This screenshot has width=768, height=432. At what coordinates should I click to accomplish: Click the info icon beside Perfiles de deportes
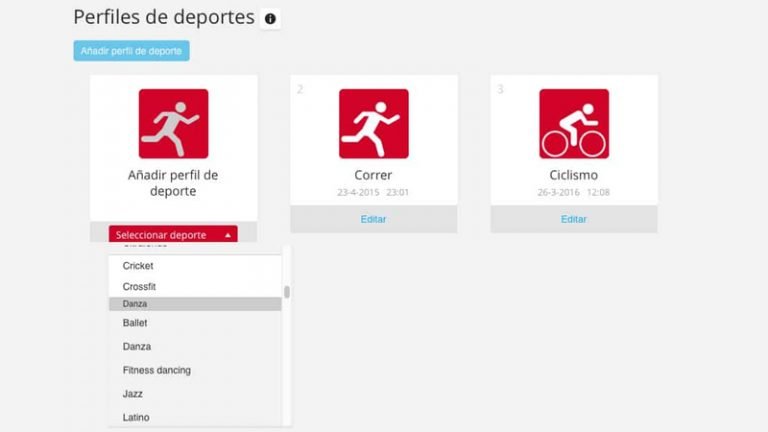270,19
